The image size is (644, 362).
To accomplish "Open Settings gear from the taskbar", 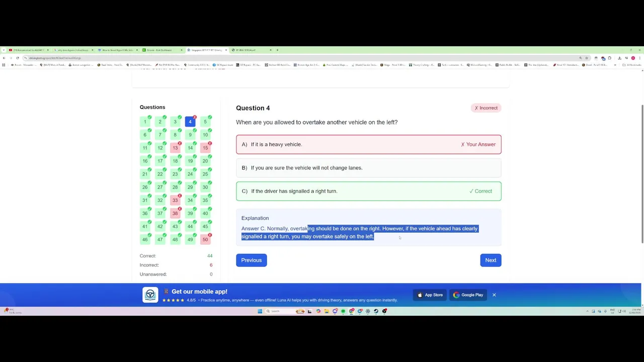I will [x=368, y=311].
